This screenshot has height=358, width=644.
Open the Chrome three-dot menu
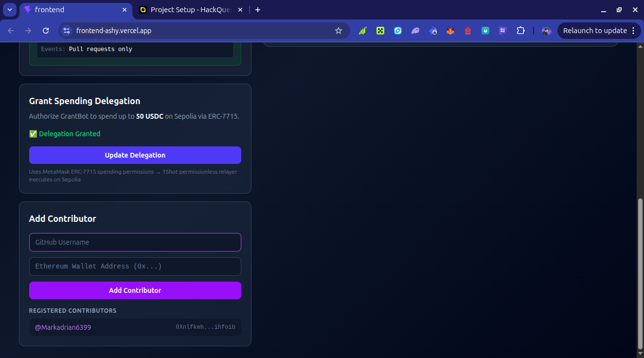click(633, 31)
